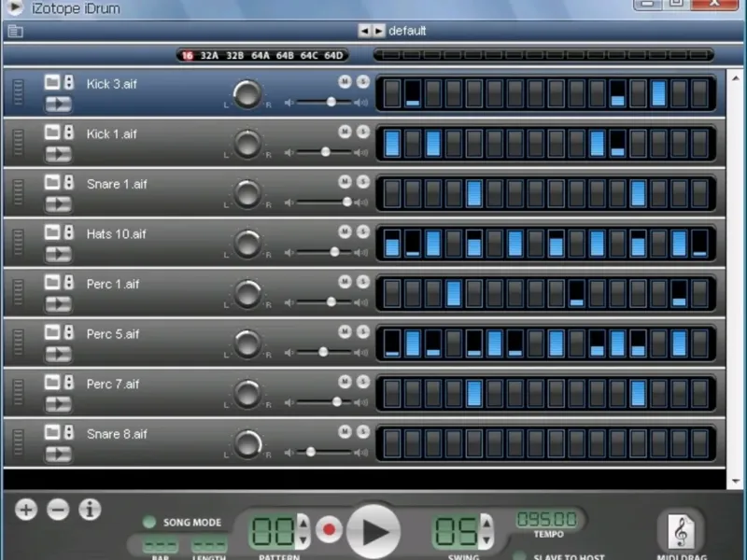This screenshot has height=560, width=747.
Task: Decrease swing value with down arrow
Action: [486, 540]
